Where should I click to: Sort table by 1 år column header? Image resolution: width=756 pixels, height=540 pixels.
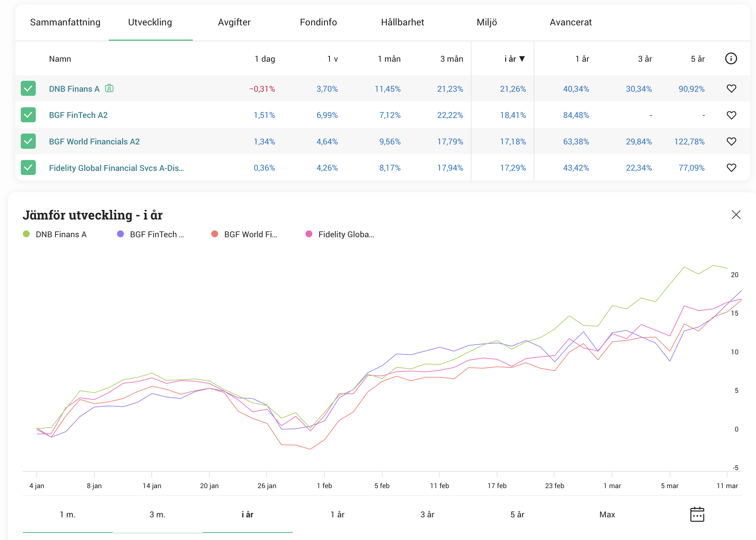[582, 59]
